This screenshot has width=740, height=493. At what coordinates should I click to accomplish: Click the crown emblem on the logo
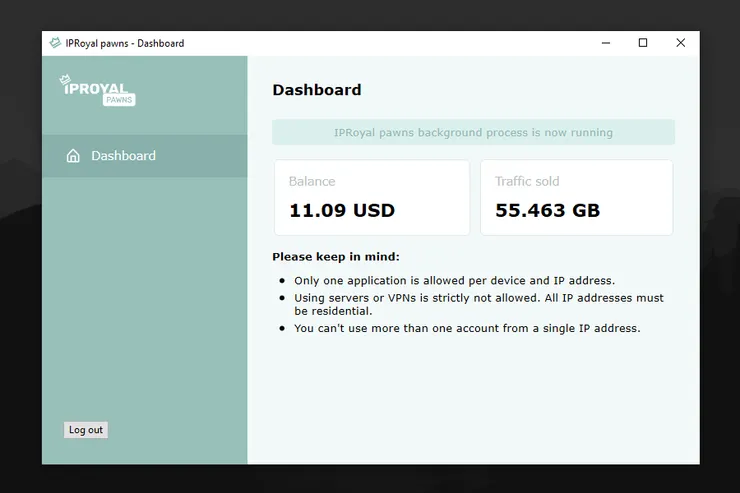point(64,77)
